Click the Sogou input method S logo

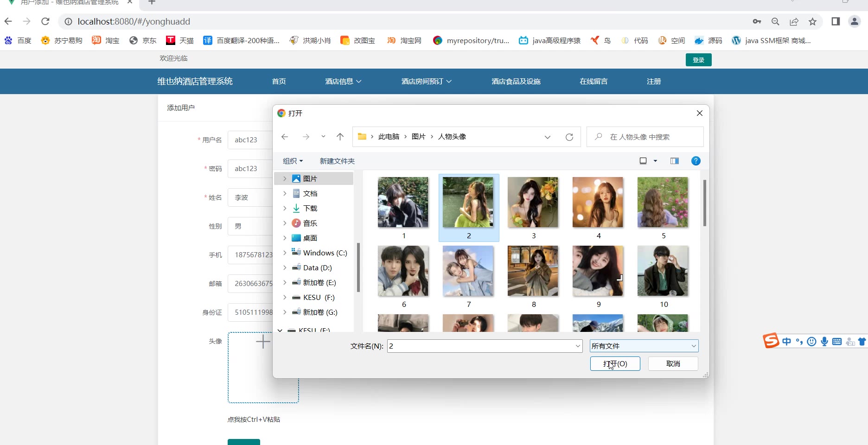click(771, 341)
